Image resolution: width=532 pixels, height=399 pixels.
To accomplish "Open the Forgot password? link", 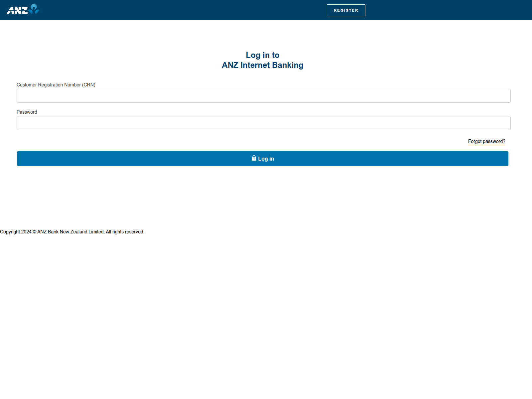I will tap(486, 141).
